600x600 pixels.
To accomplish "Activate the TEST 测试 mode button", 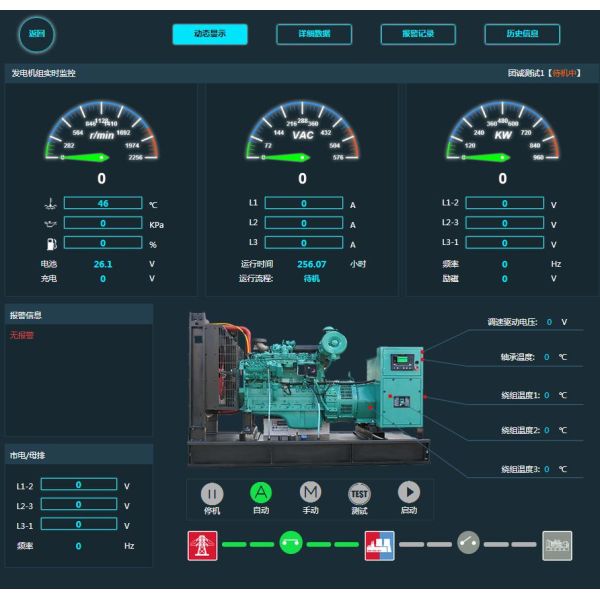I will coord(359,492).
